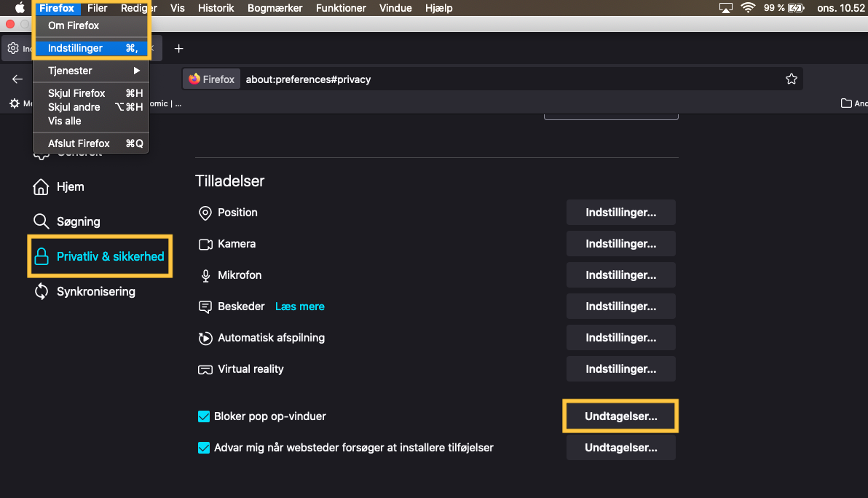Follow the Læs mere link beside Beskeder
Screen dimensions: 868x498
pos(300,307)
